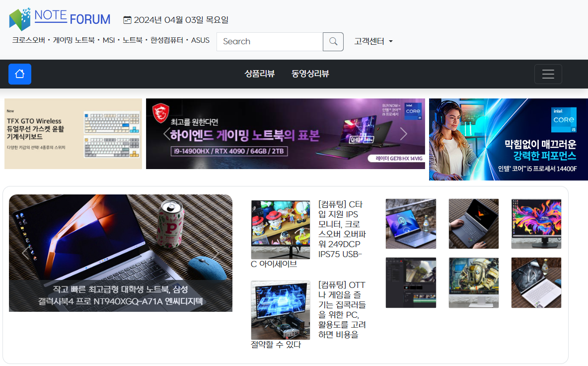Click the Note Forum logo

tap(60, 19)
